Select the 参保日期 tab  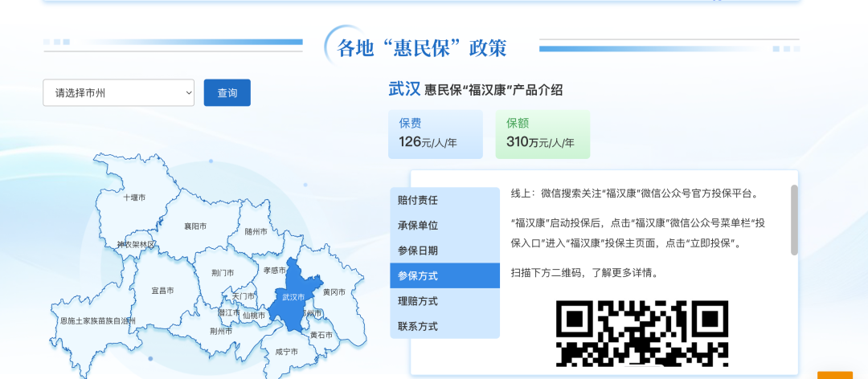coord(444,251)
